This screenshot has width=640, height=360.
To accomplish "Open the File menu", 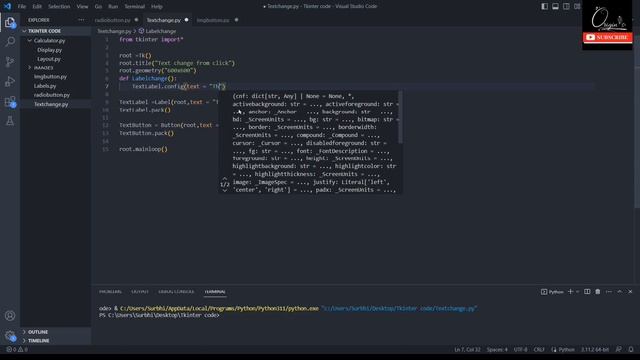I will [x=22, y=7].
